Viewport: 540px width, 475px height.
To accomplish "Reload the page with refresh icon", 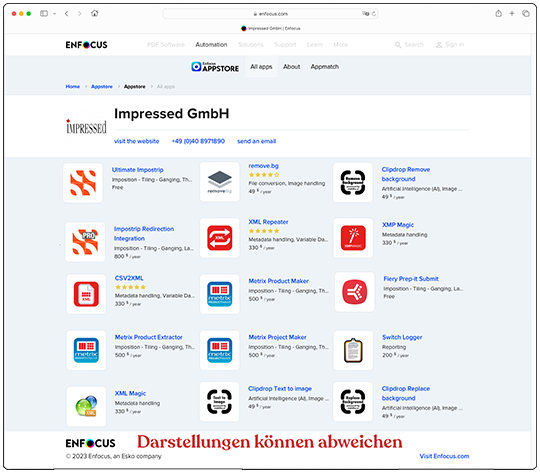I will 374,14.
